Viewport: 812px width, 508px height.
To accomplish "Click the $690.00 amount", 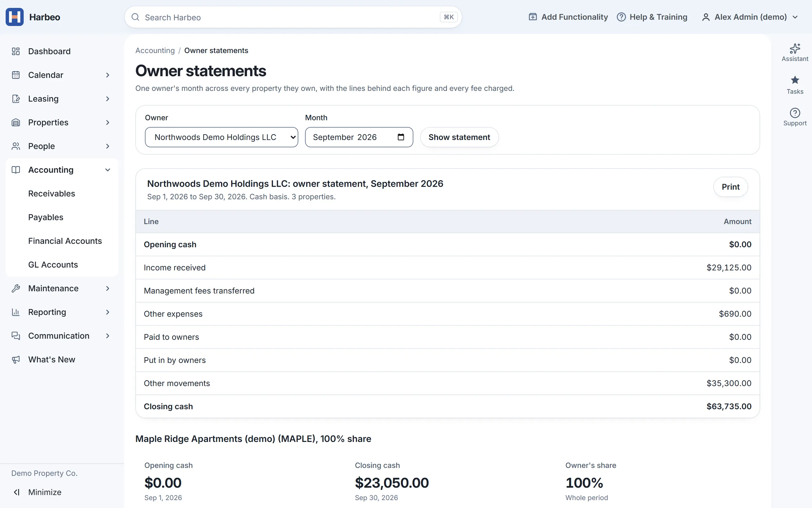I will tap(735, 314).
